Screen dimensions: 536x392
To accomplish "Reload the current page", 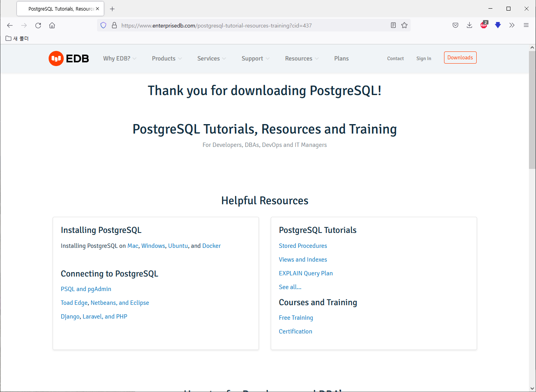I will coord(38,26).
